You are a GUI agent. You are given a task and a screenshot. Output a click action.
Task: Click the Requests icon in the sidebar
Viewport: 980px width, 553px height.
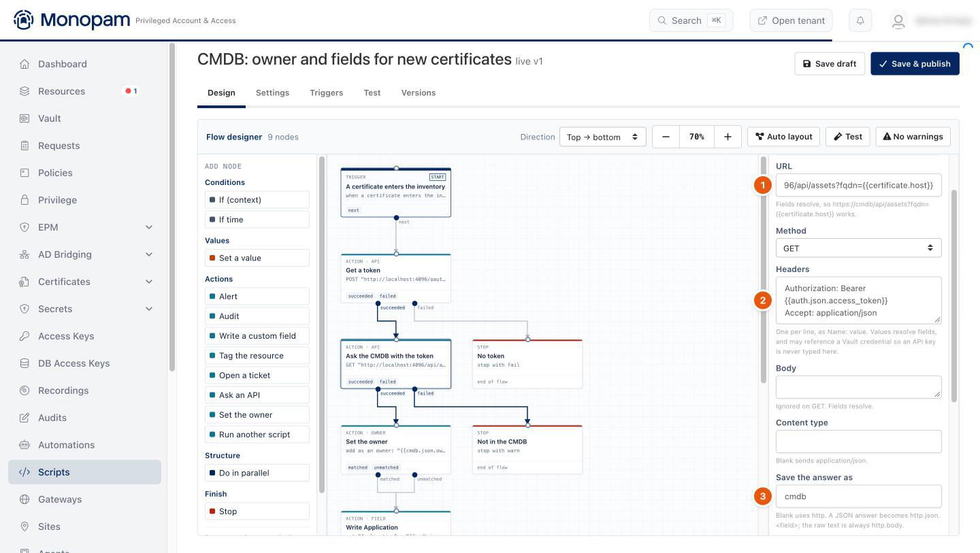pyautogui.click(x=24, y=146)
